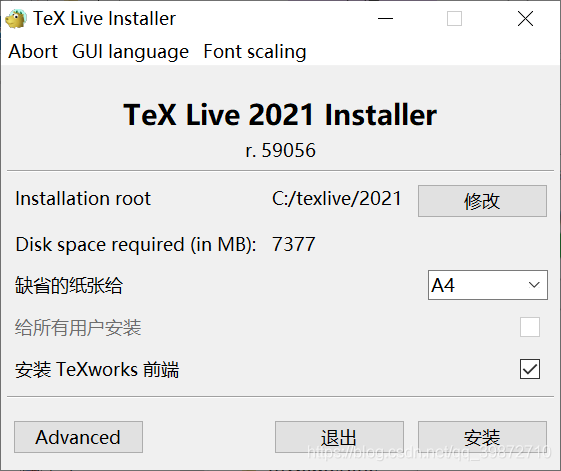Image resolution: width=561 pixels, height=471 pixels.
Task: Maximize the TeX Live Installer window
Action: (x=454, y=19)
